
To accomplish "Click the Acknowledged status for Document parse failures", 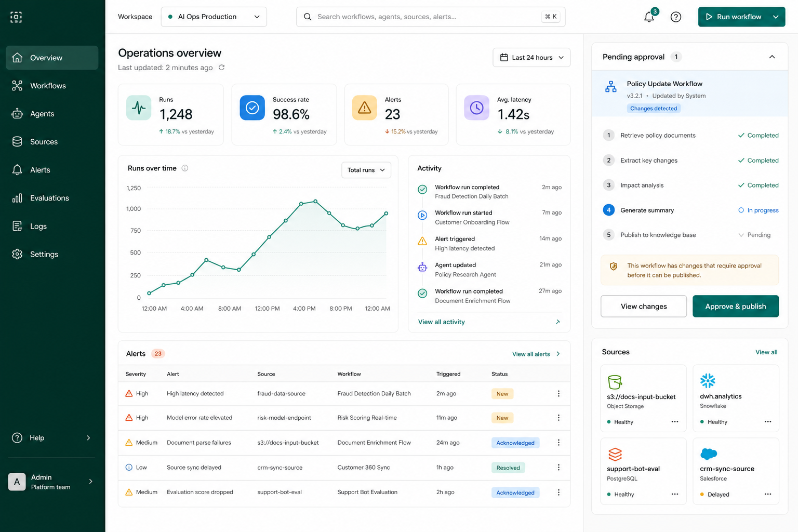I will 515,443.
